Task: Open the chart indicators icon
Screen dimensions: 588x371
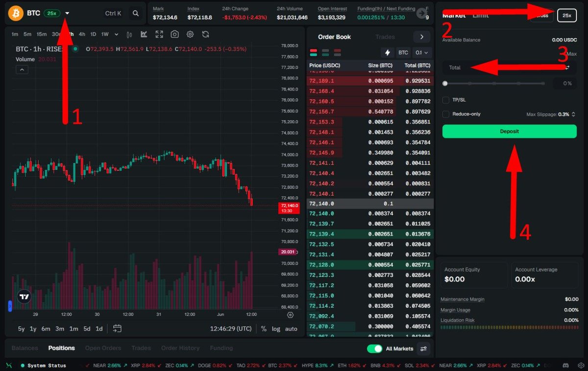Action: pyautogui.click(x=144, y=34)
